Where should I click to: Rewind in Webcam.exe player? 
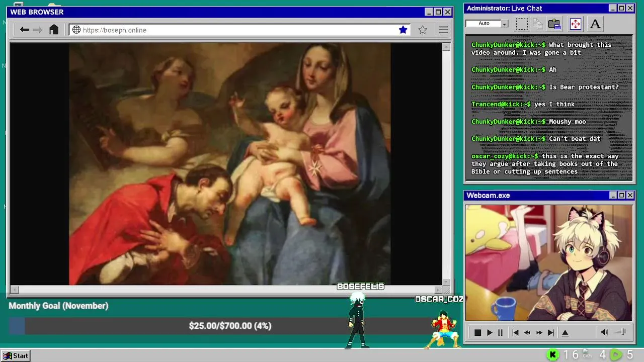coord(527,332)
